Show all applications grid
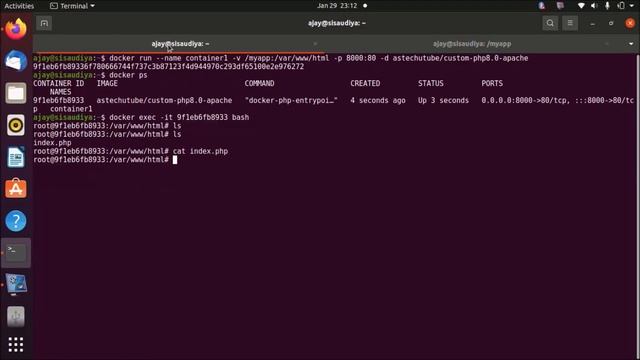 (16, 345)
